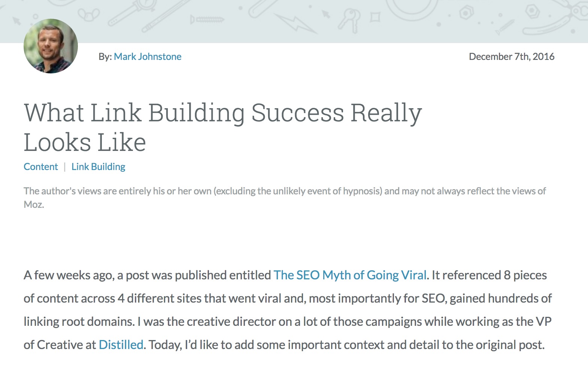
Task: Open the Link Building category link
Action: [x=98, y=167]
